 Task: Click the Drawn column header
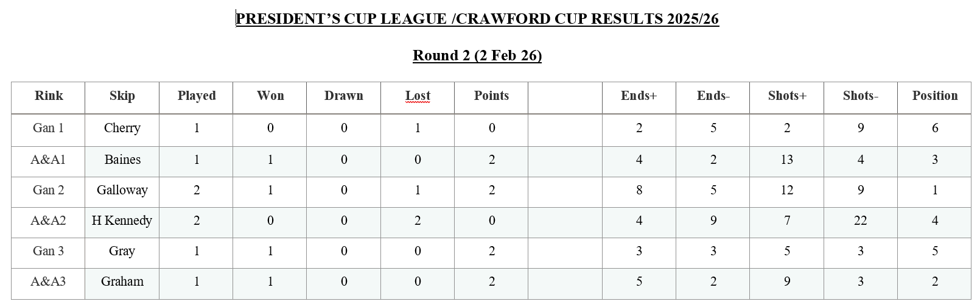tap(344, 96)
